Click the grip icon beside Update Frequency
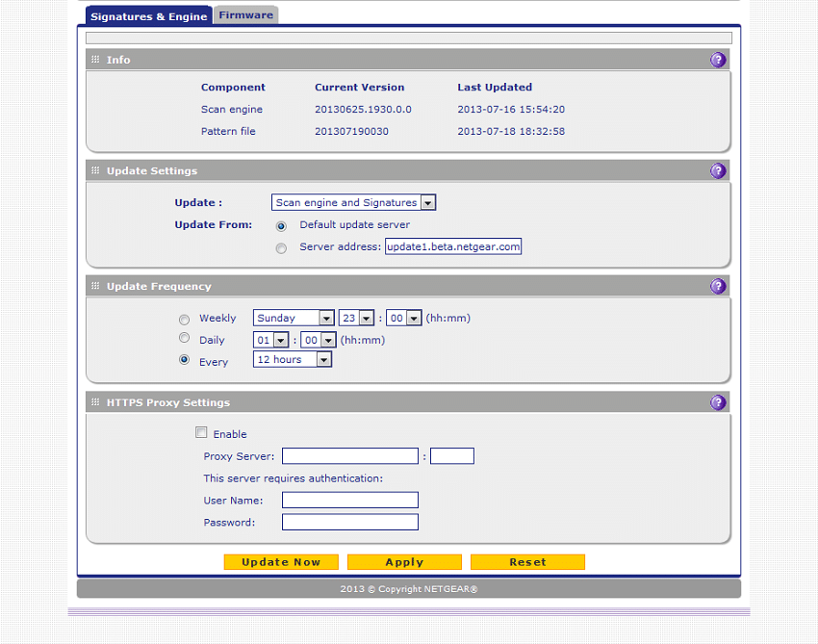This screenshot has width=818, height=644. (x=95, y=286)
